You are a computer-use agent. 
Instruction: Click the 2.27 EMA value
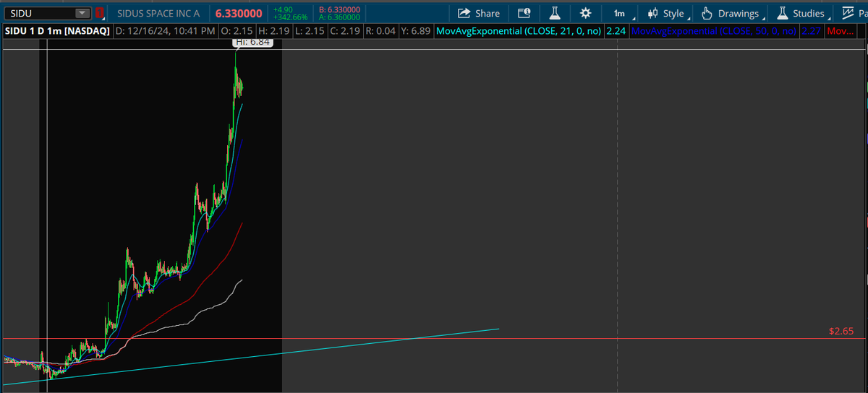coord(811,31)
